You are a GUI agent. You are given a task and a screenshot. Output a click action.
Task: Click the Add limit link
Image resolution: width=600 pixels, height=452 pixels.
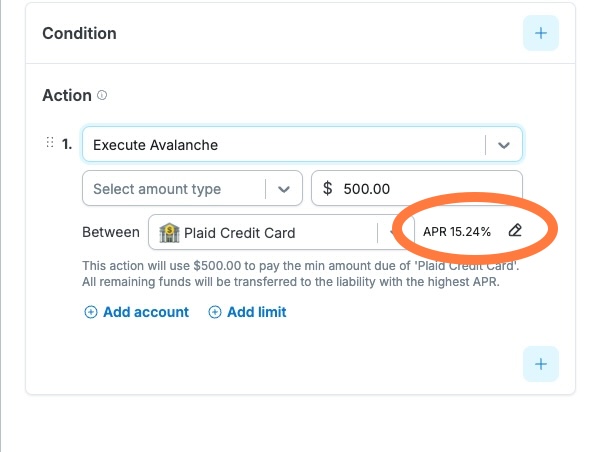(x=257, y=312)
